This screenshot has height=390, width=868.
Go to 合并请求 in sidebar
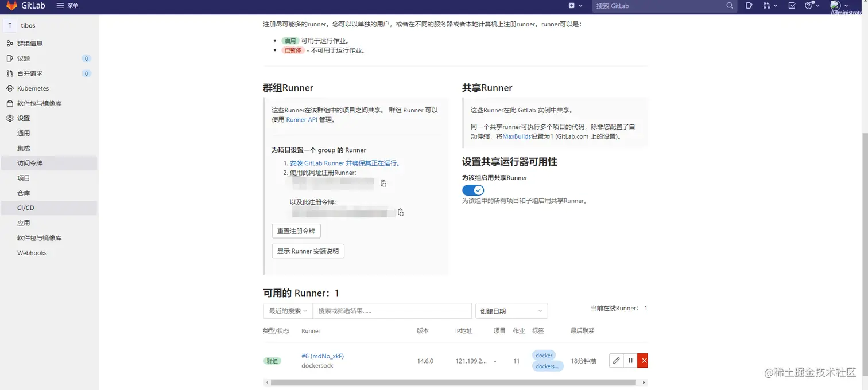click(x=30, y=73)
